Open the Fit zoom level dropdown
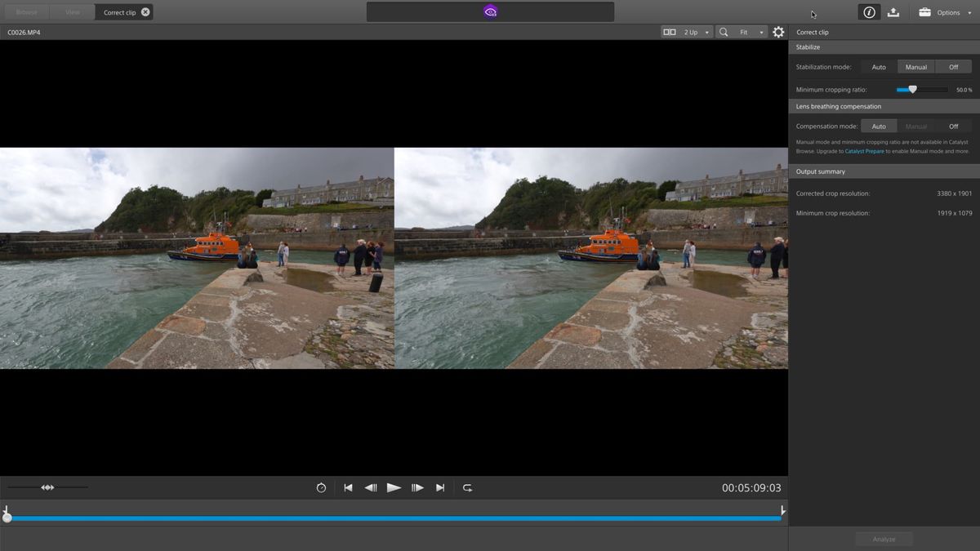The image size is (980, 551). pos(760,32)
